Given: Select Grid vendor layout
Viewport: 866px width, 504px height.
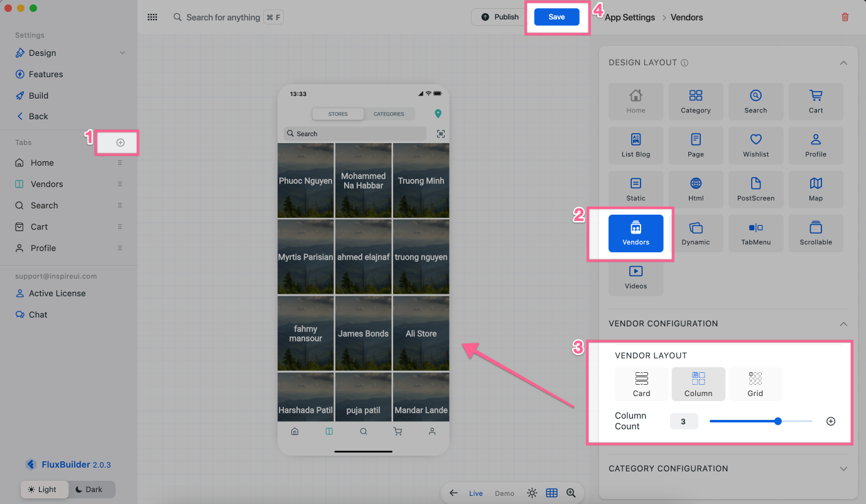Looking at the screenshot, I should (755, 384).
